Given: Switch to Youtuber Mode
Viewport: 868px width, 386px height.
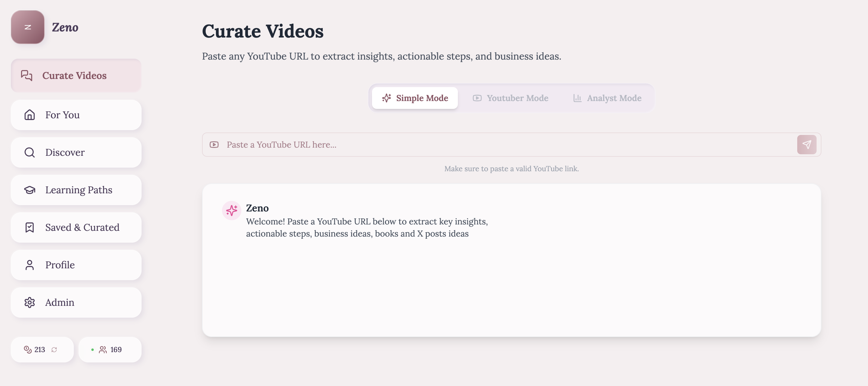Looking at the screenshot, I should (511, 98).
